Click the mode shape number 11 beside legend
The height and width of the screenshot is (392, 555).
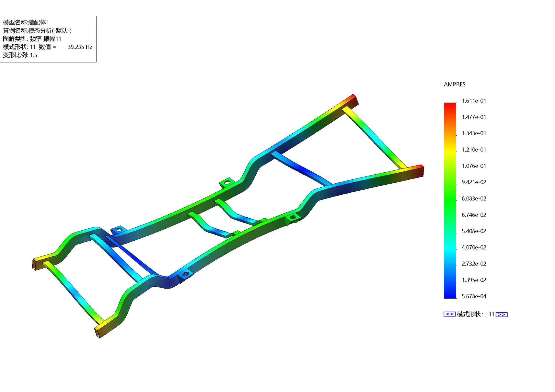coord(491,314)
